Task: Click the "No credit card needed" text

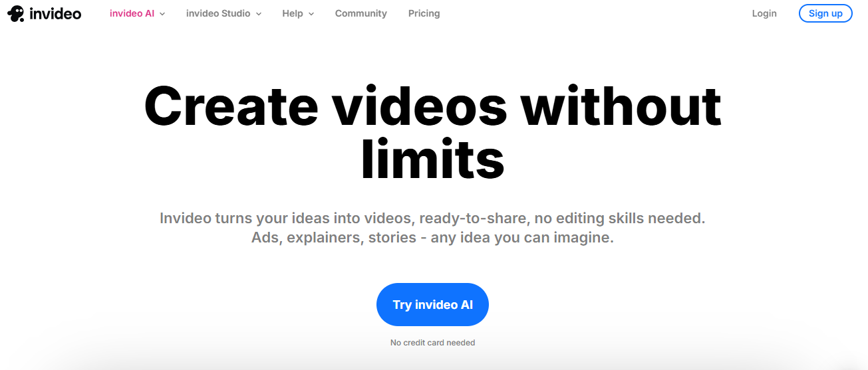Action: click(432, 343)
